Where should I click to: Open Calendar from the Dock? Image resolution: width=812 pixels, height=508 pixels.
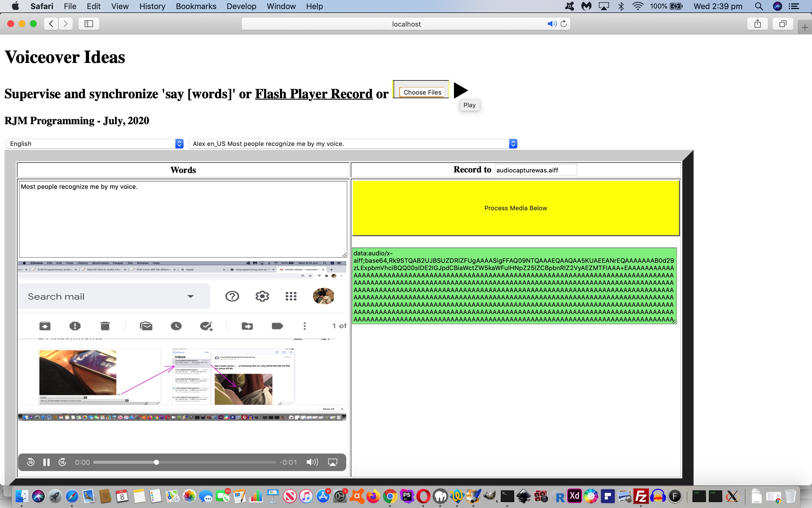(122, 496)
